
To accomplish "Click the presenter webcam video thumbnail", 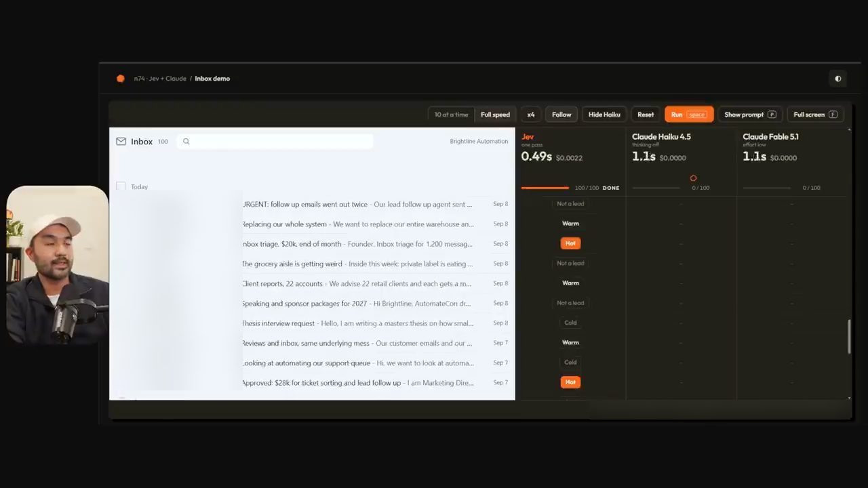I will tap(58, 264).
